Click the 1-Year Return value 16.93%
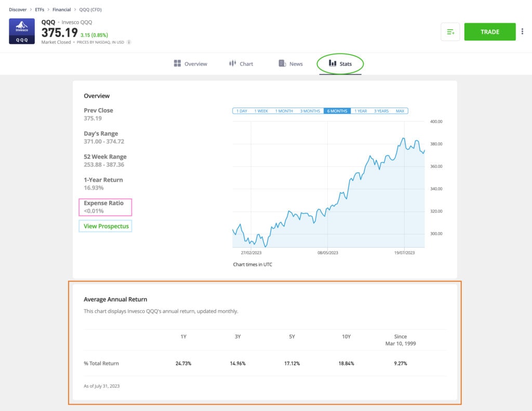The width and height of the screenshot is (532, 411). click(x=94, y=188)
